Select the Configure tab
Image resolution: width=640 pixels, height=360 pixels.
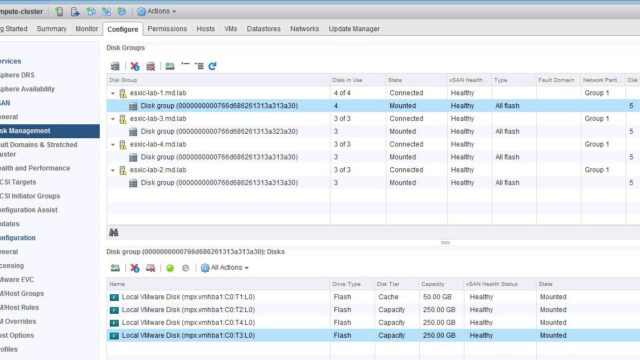click(x=122, y=29)
